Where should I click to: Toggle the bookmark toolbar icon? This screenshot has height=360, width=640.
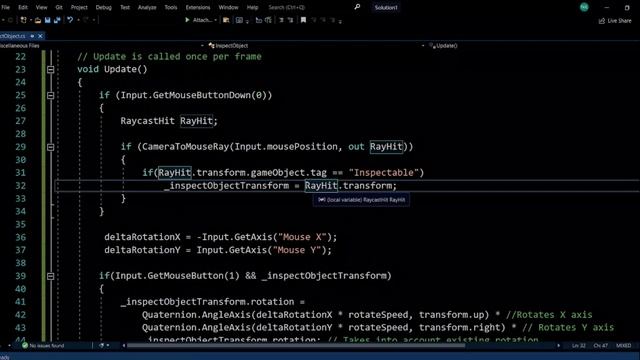pos(303,20)
